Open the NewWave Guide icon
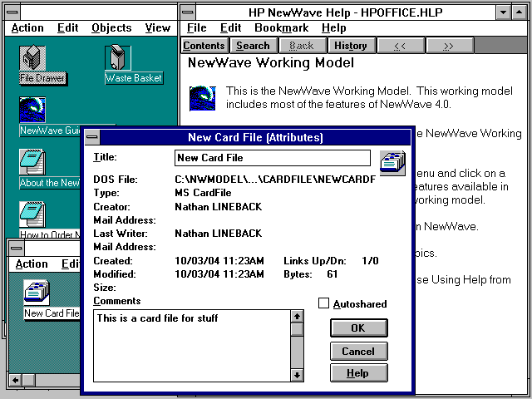Image resolution: width=532 pixels, height=399 pixels. (32, 110)
